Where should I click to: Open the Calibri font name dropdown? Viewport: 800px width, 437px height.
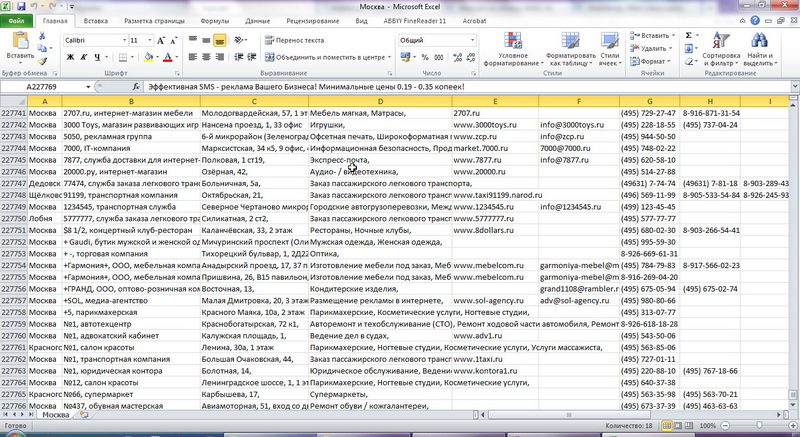pyautogui.click(x=124, y=40)
